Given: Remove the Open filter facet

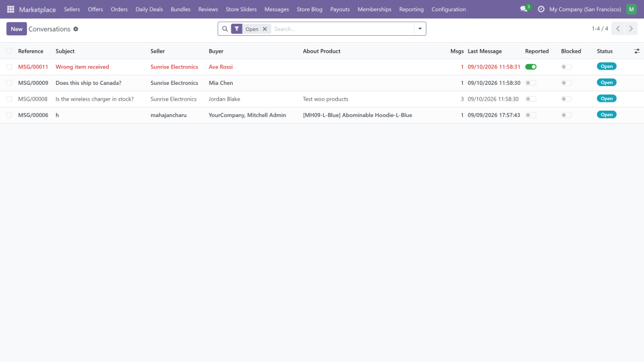Looking at the screenshot, I should pos(265,29).
